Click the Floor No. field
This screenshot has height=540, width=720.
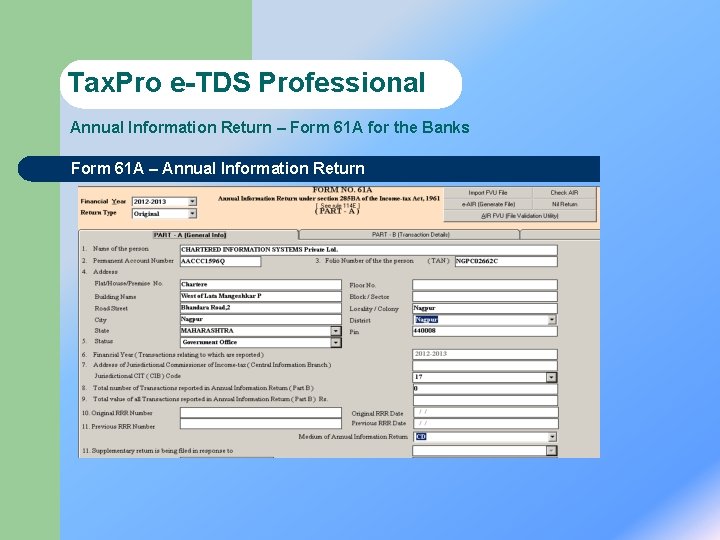coord(485,285)
